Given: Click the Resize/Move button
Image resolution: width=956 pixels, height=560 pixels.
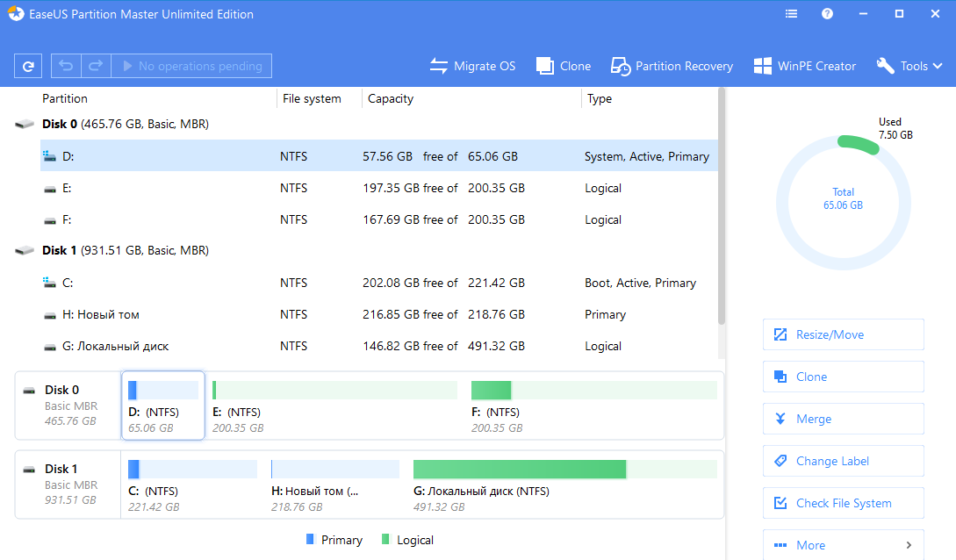Looking at the screenshot, I should point(843,334).
